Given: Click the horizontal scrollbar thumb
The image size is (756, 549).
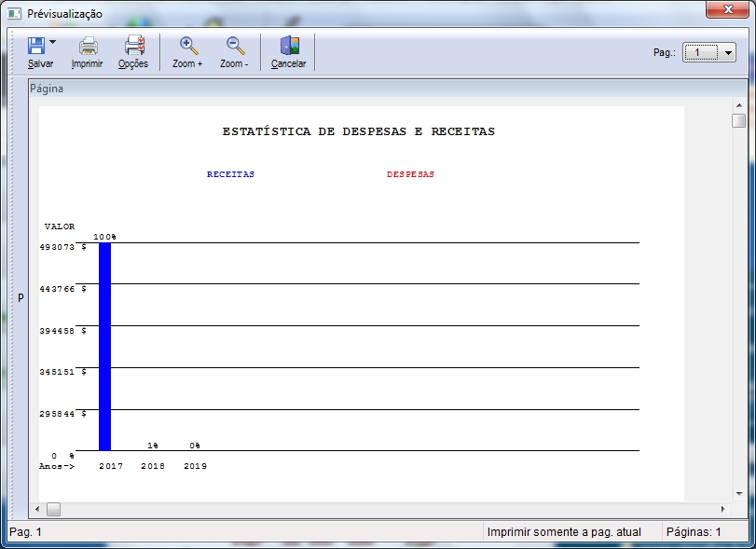Looking at the screenshot, I should (x=53, y=509).
